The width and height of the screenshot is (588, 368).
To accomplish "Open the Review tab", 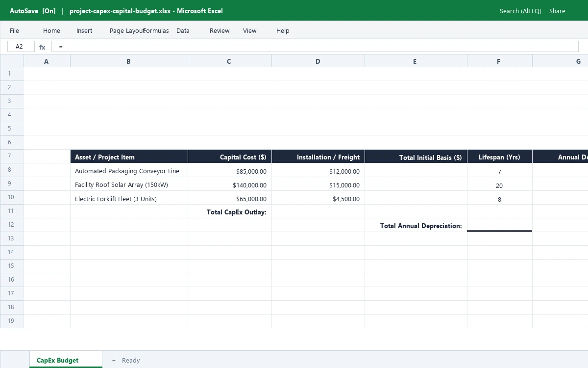I will point(220,30).
